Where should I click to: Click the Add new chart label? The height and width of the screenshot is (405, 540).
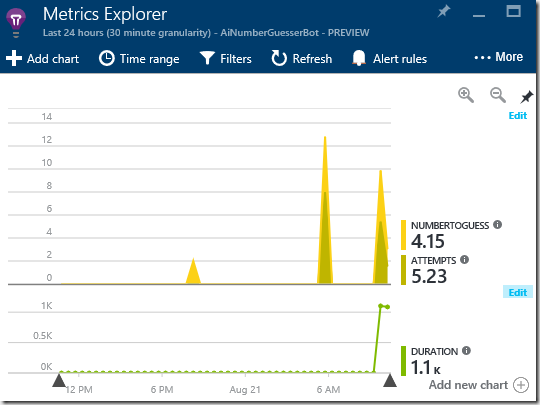click(468, 385)
